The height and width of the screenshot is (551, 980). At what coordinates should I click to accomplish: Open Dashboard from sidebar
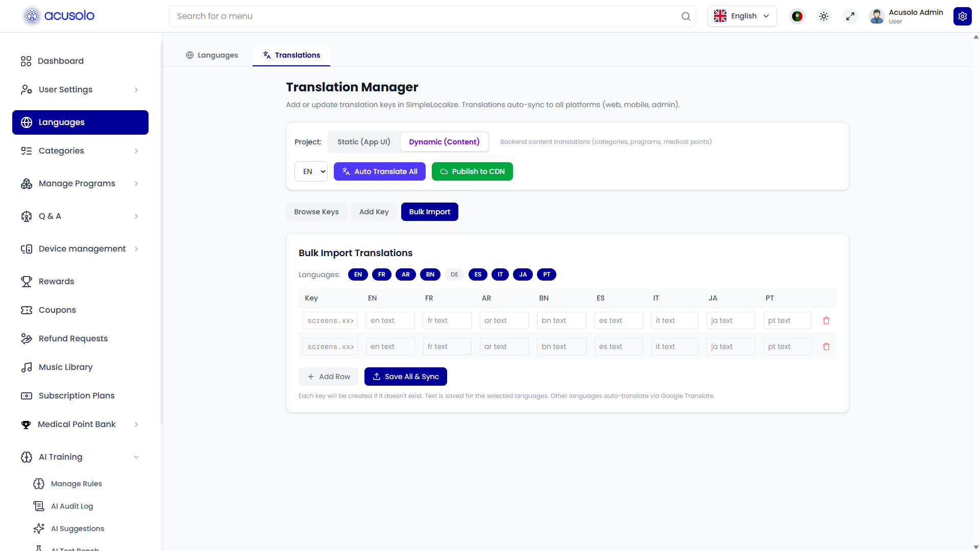[61, 61]
